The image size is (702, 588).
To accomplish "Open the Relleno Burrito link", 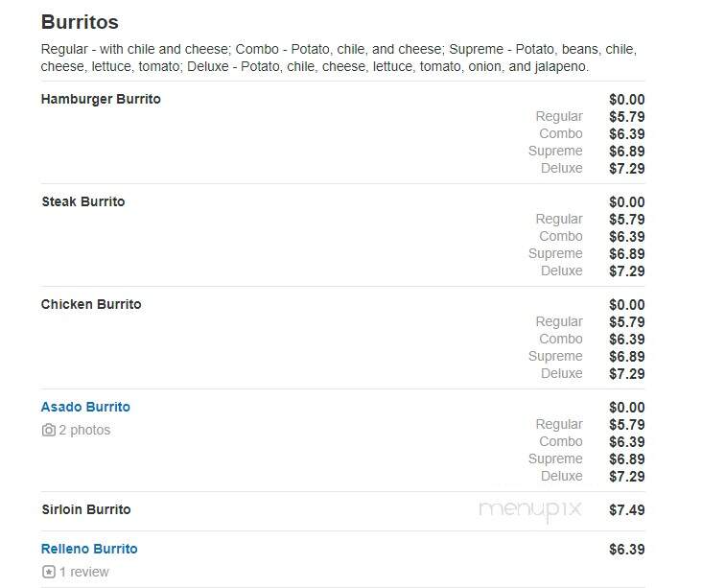I will [x=89, y=549].
